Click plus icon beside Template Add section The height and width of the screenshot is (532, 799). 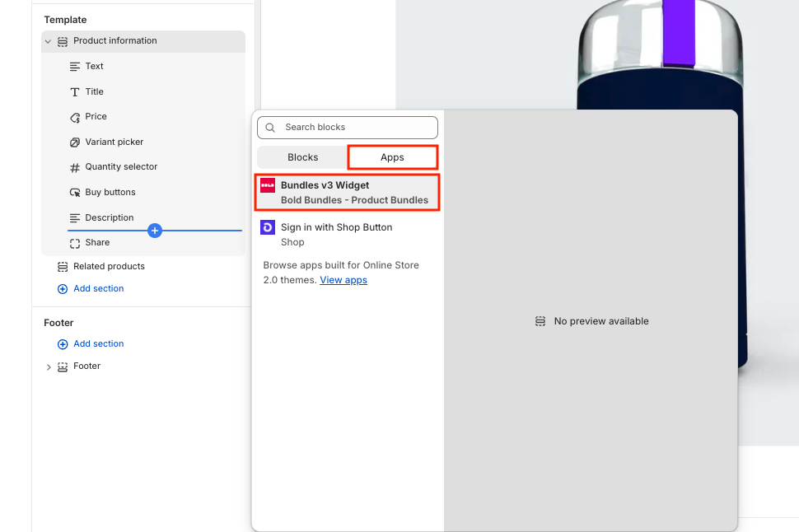63,289
